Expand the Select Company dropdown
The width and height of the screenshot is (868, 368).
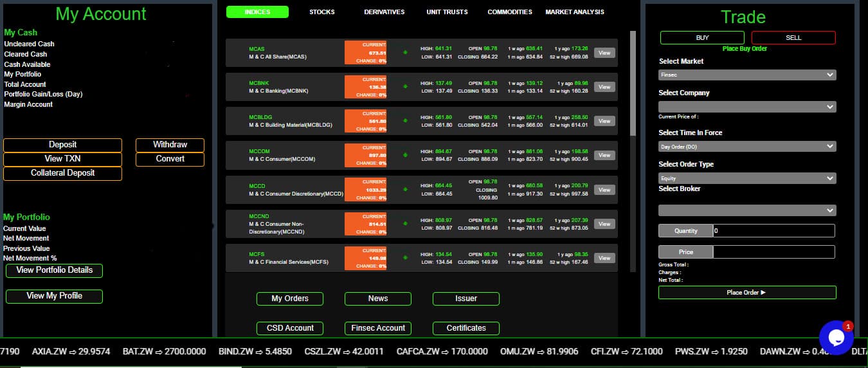[747, 107]
